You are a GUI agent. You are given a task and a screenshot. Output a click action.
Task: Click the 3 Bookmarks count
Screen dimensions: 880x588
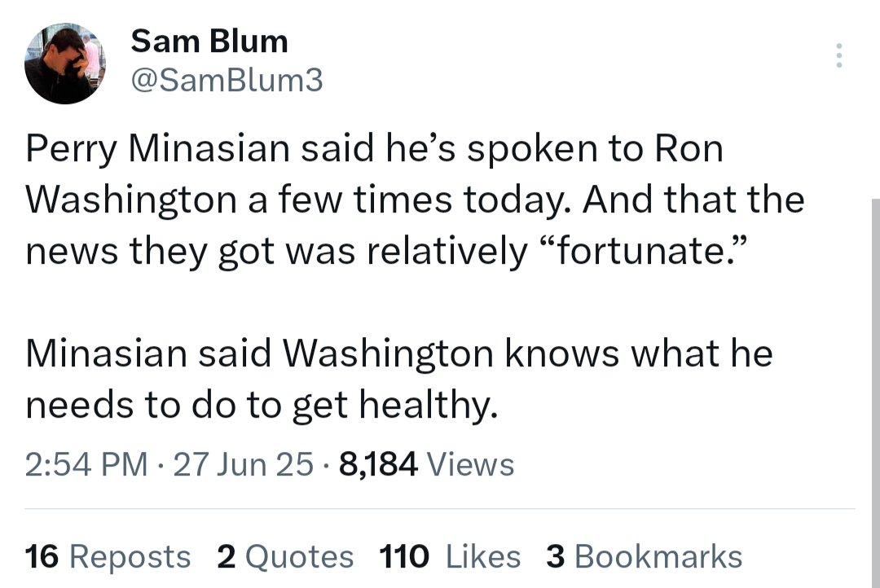(645, 556)
